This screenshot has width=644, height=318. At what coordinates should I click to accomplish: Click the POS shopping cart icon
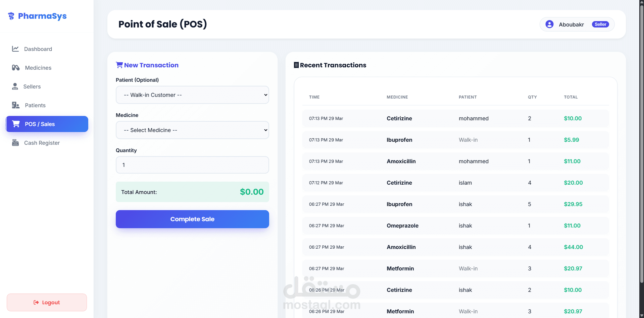16,124
